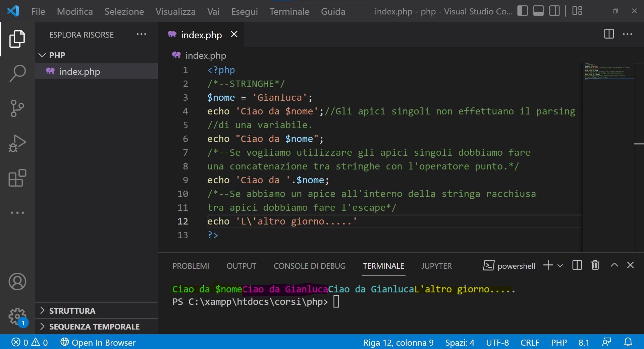Click in terminal prompt input area
This screenshot has height=349, width=644.
pos(336,302)
